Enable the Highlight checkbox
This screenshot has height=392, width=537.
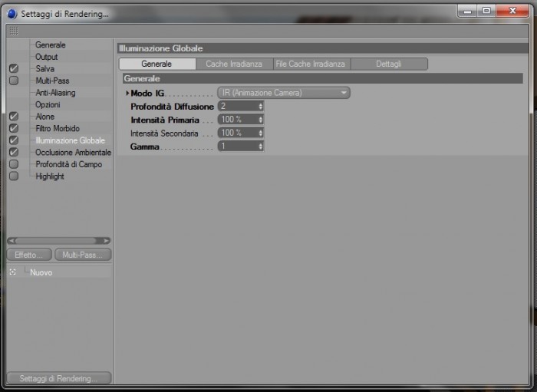(x=14, y=176)
